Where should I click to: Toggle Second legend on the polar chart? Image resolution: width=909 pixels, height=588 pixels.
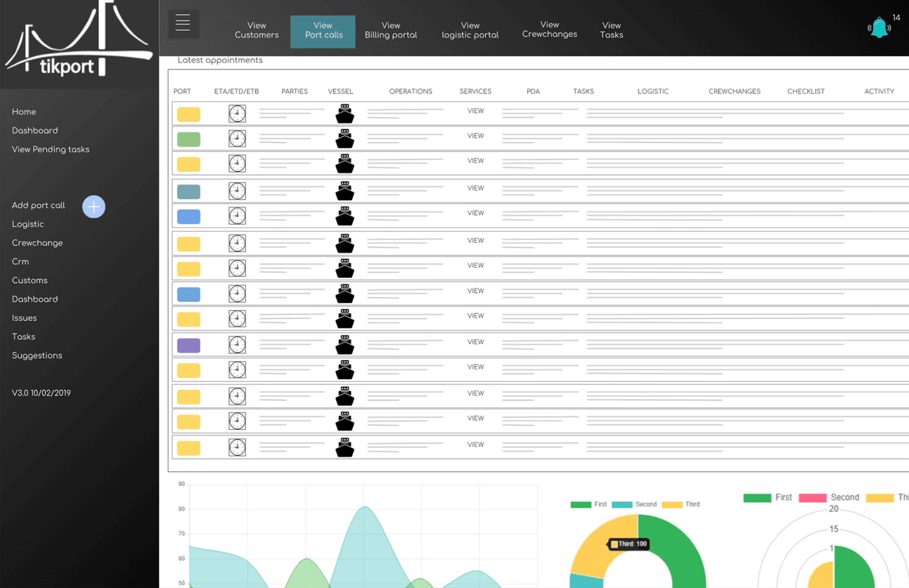point(829,498)
